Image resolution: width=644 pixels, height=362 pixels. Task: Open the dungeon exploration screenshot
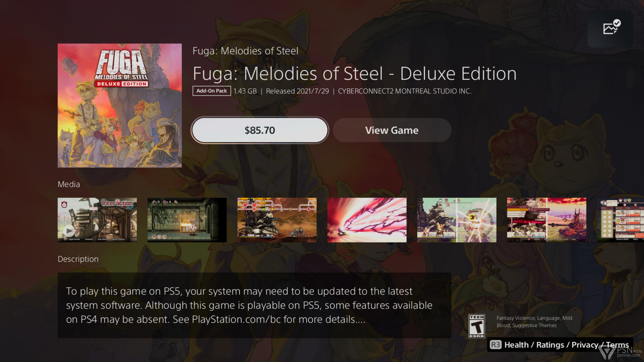tap(187, 220)
